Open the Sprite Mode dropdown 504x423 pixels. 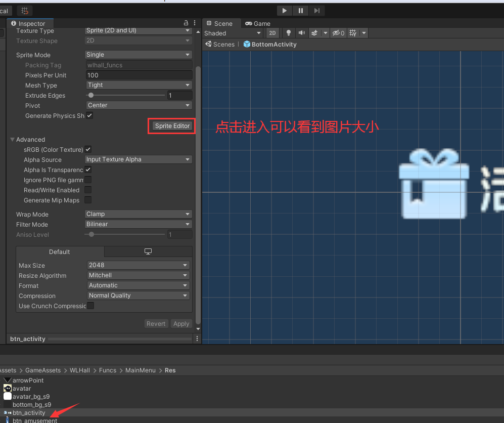pos(139,55)
